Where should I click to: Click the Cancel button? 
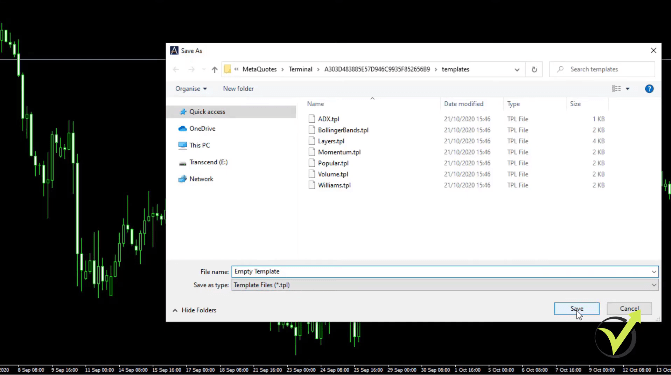tap(629, 309)
